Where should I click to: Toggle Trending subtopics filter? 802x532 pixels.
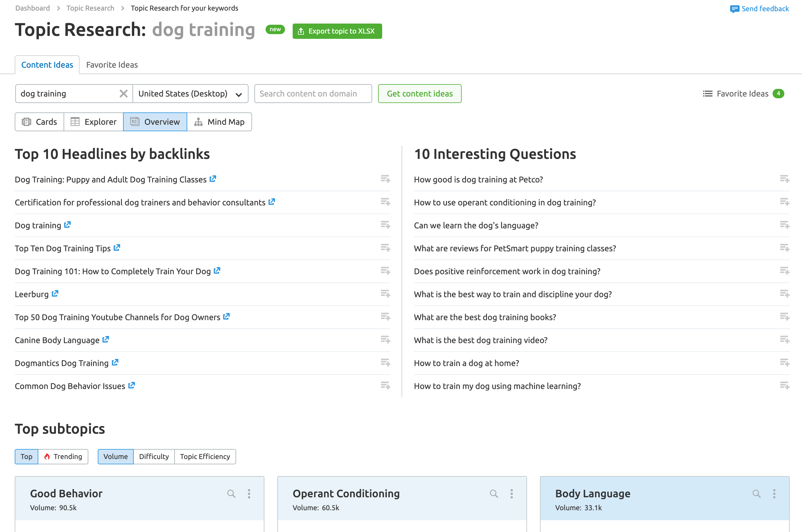pos(63,456)
